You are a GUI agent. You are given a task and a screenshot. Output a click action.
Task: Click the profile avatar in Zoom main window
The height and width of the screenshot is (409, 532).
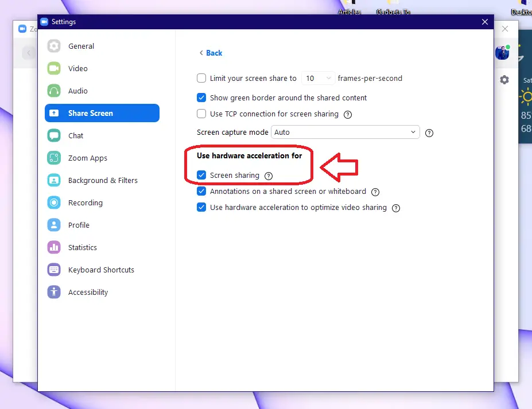click(x=503, y=53)
